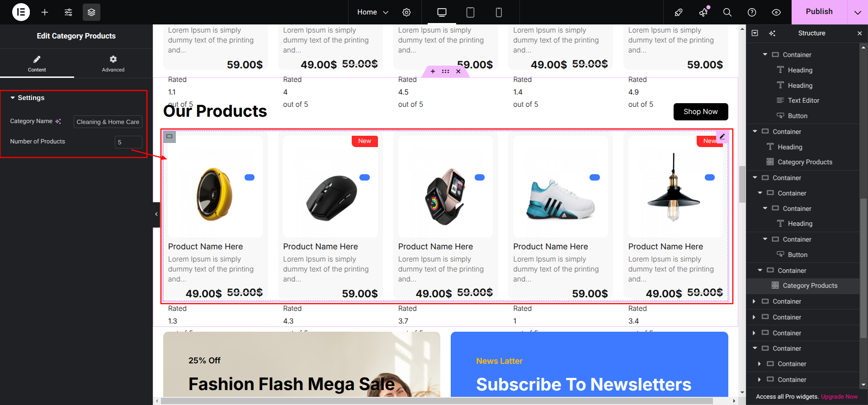868x405 pixels.
Task: Open the Home page dropdown
Action: (373, 12)
